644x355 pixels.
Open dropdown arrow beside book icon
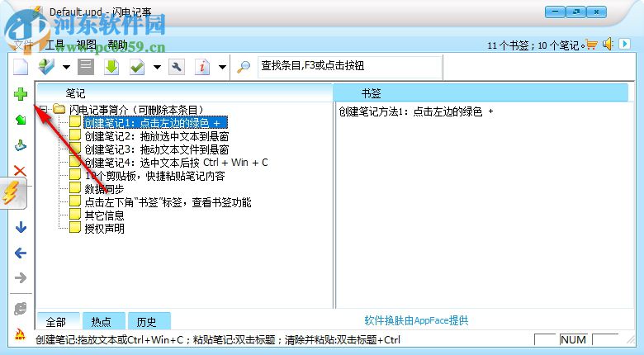(66, 67)
